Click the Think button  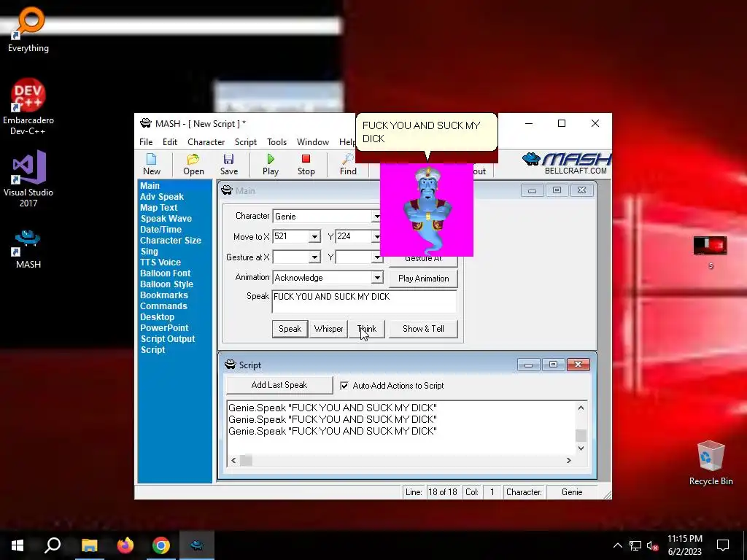(367, 329)
